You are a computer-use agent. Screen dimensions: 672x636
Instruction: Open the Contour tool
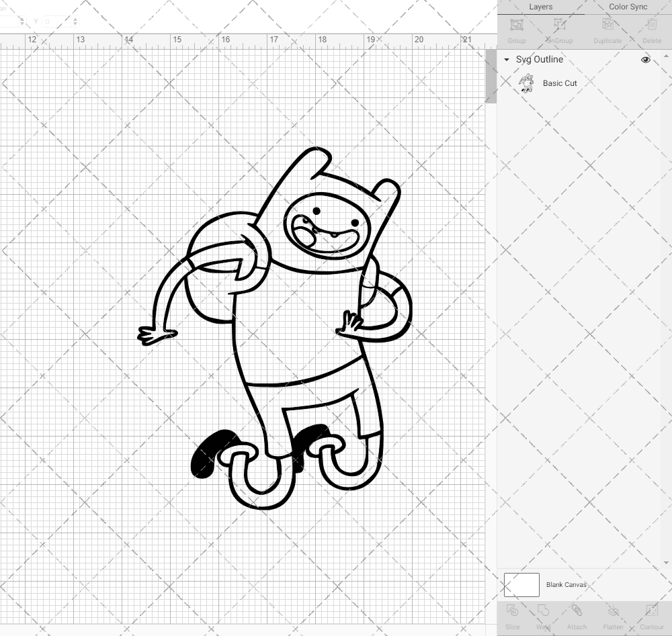point(651,615)
